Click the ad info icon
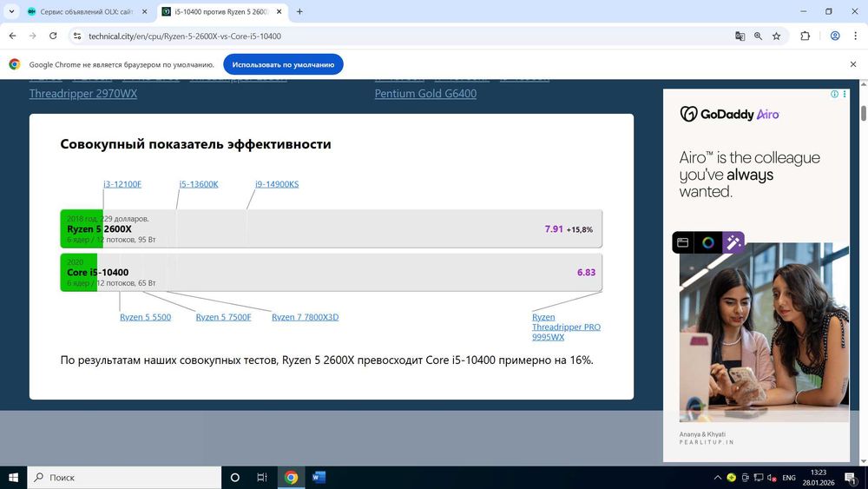 point(834,94)
